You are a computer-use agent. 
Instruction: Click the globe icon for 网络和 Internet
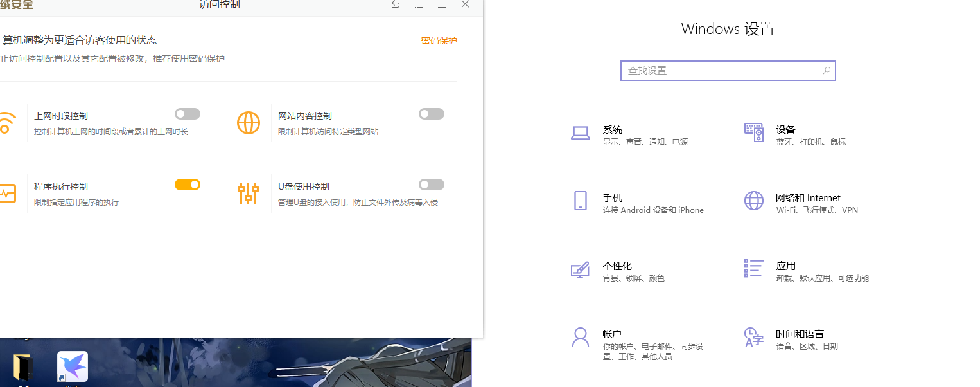[x=753, y=201]
